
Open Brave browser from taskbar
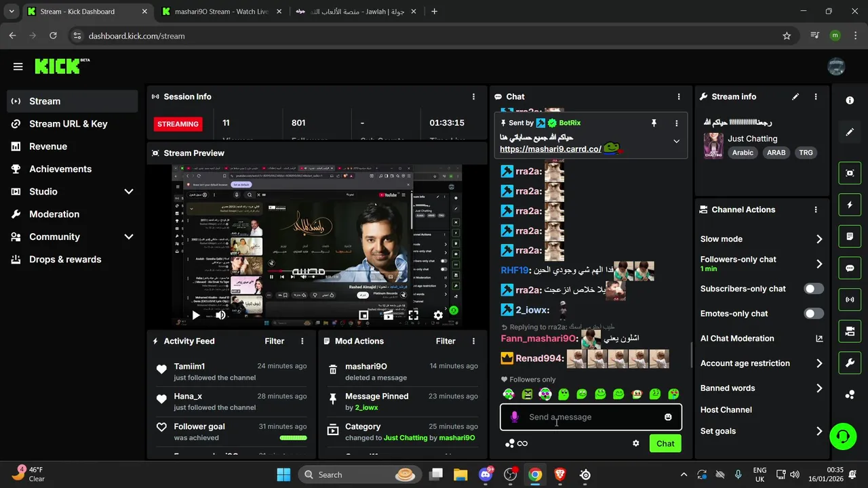pos(560,474)
